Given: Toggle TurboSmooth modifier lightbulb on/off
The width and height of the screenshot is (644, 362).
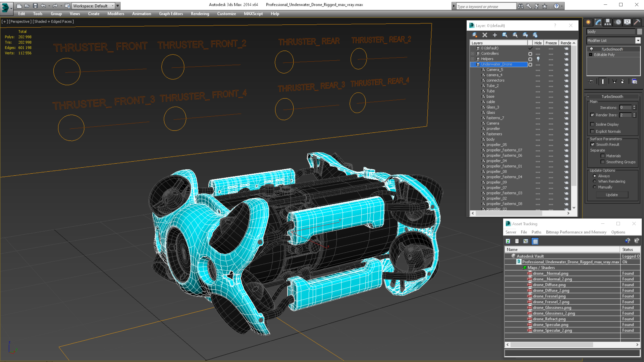Looking at the screenshot, I should pos(591,49).
